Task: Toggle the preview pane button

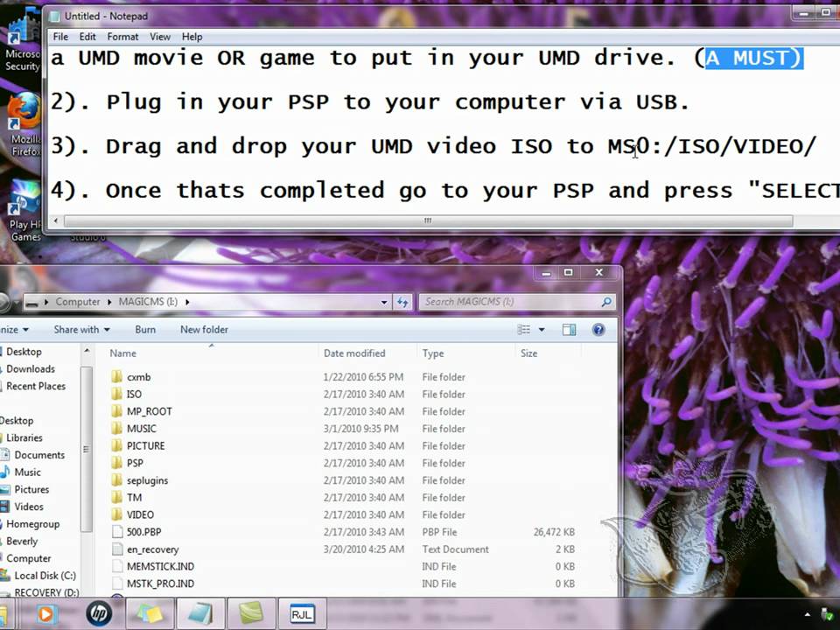Action: point(569,330)
